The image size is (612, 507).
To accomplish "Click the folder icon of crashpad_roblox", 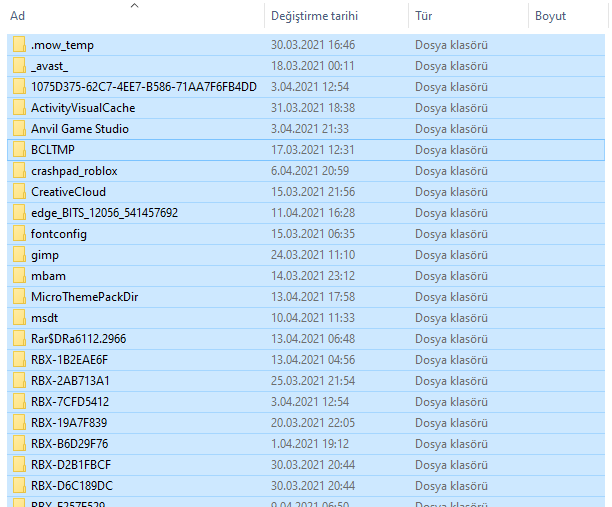I will [19, 171].
